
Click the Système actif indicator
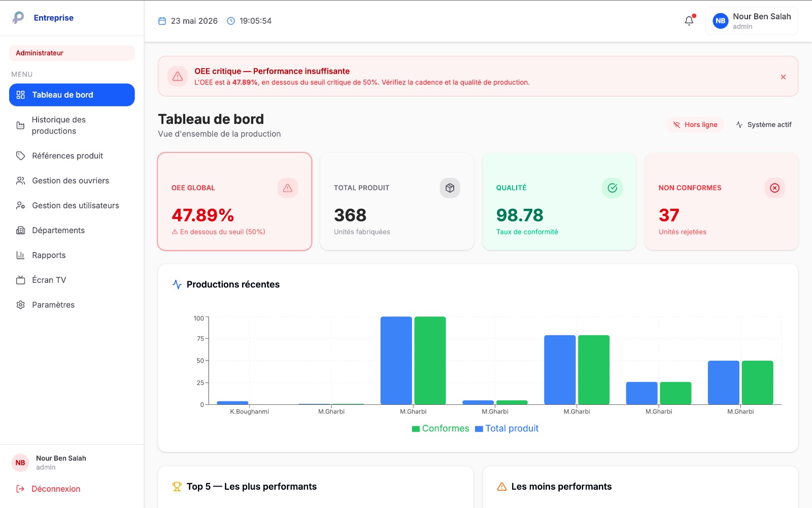(x=764, y=124)
